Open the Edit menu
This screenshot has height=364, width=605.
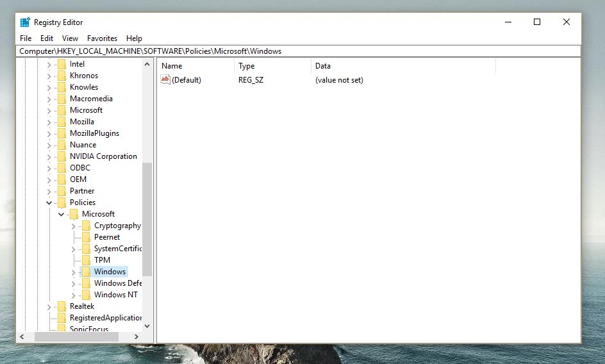click(47, 38)
